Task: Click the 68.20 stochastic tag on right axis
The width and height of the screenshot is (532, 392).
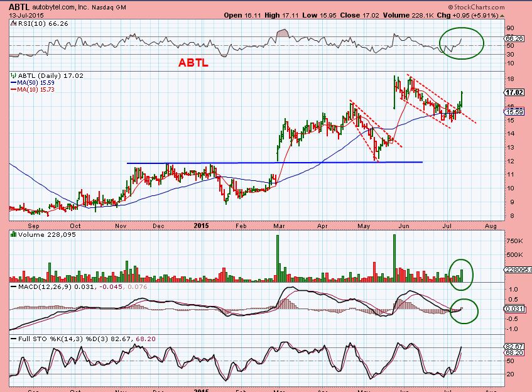Action: tap(514, 353)
